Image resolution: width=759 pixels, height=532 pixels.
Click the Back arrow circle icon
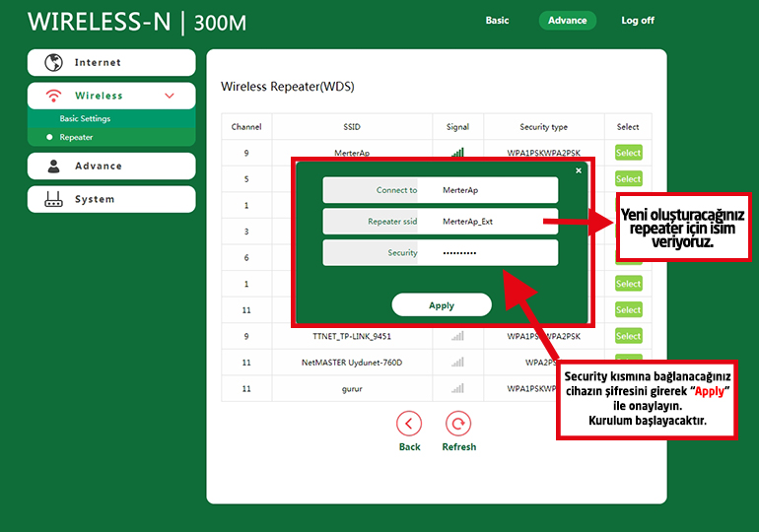click(x=409, y=424)
